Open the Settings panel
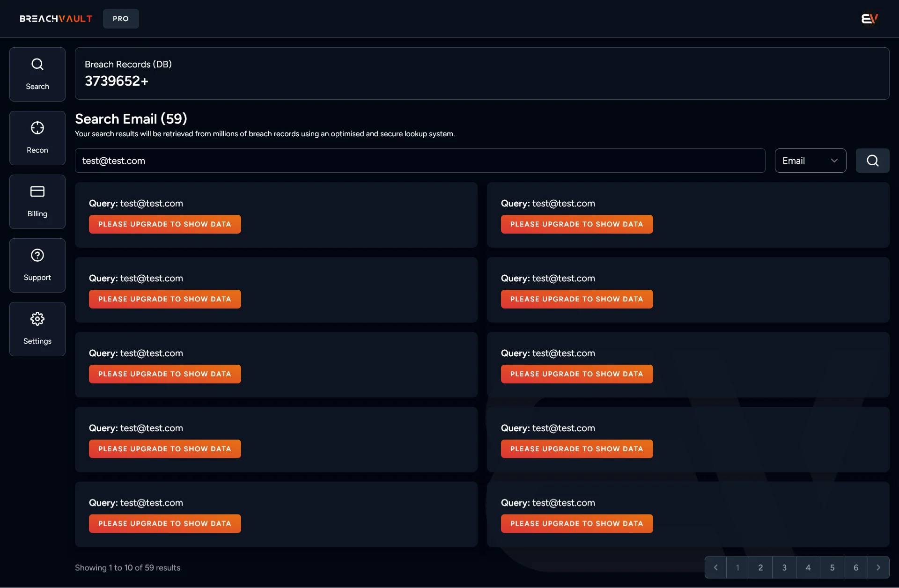The width and height of the screenshot is (899, 588). point(37,329)
